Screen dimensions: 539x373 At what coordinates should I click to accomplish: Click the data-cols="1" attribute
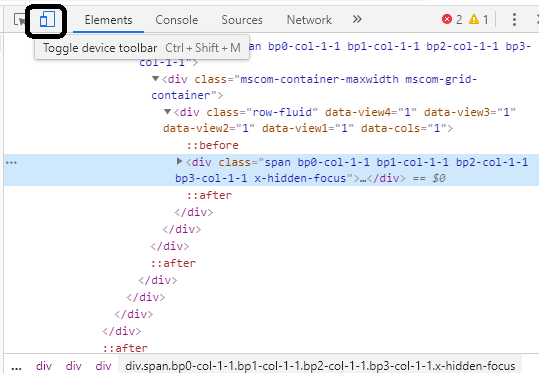(404, 128)
